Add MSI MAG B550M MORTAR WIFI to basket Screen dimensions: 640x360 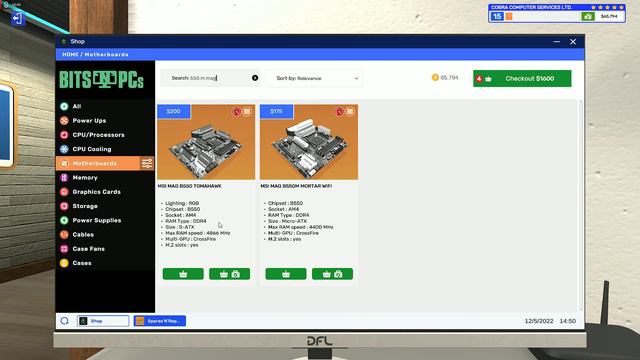tap(286, 274)
